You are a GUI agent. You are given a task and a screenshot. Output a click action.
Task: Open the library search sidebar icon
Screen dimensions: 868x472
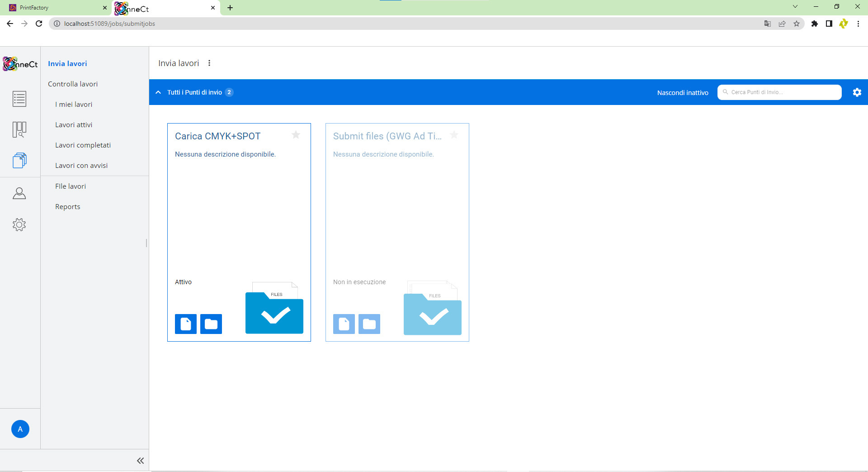[19, 129]
